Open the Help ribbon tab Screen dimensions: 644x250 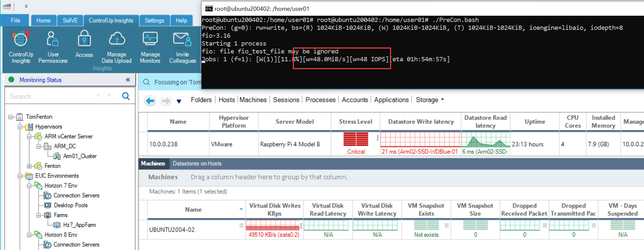click(181, 20)
